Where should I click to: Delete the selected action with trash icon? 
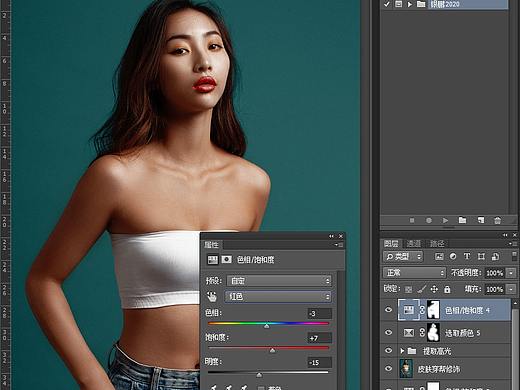497,220
